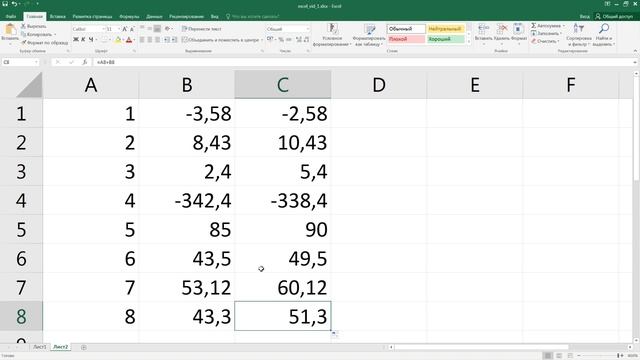Click Cut (Вырезать) with scissors icon
640x360 pixels.
(34, 26)
